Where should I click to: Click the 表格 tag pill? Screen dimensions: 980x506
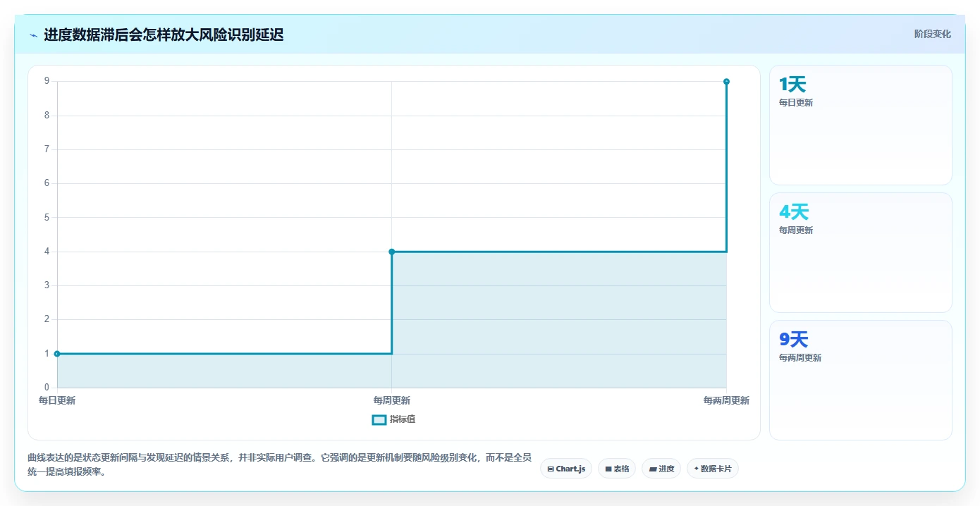click(617, 469)
